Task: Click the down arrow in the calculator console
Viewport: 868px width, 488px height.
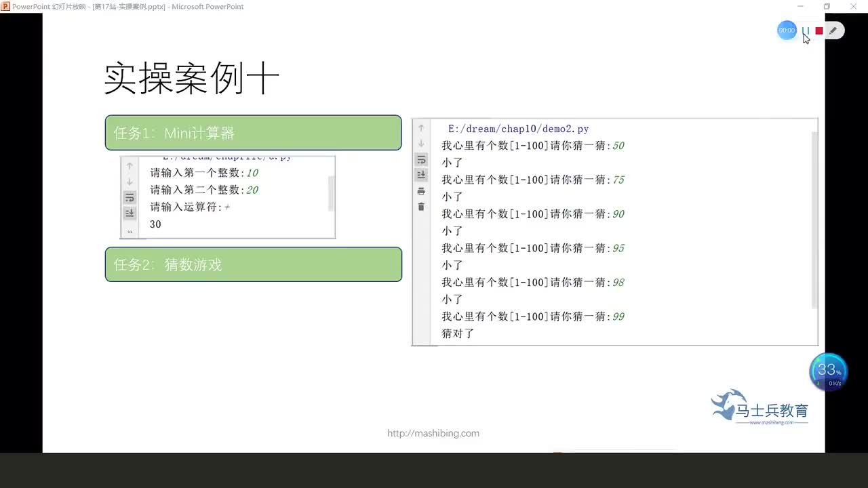Action: [x=130, y=182]
